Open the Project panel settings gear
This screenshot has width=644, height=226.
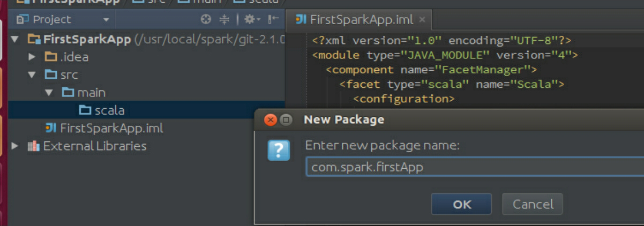pos(249,20)
